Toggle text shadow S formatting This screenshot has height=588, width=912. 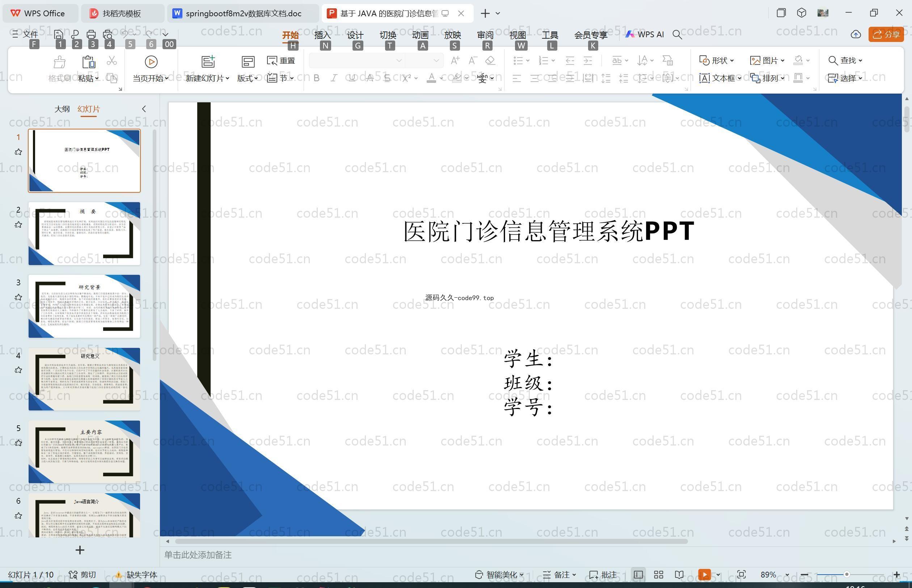click(x=387, y=78)
